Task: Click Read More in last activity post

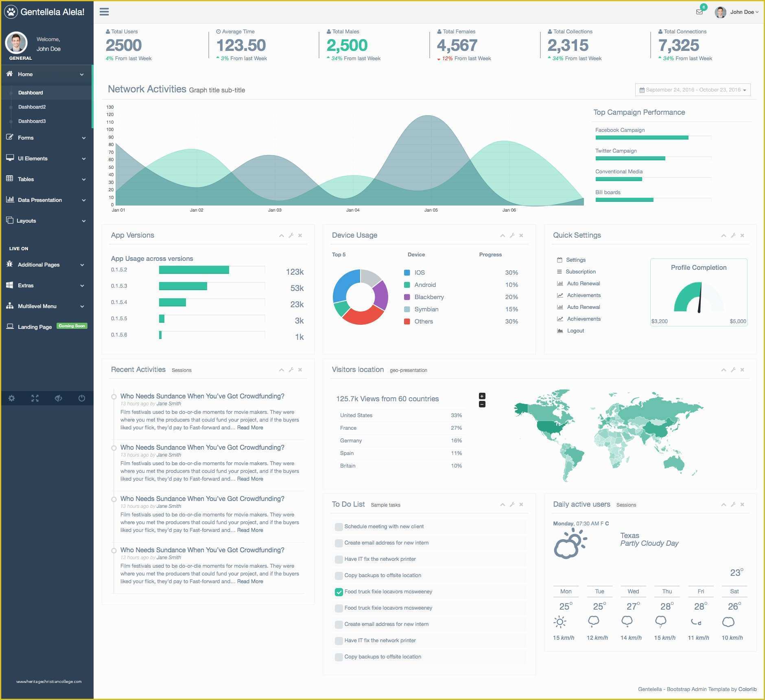Action: (250, 582)
